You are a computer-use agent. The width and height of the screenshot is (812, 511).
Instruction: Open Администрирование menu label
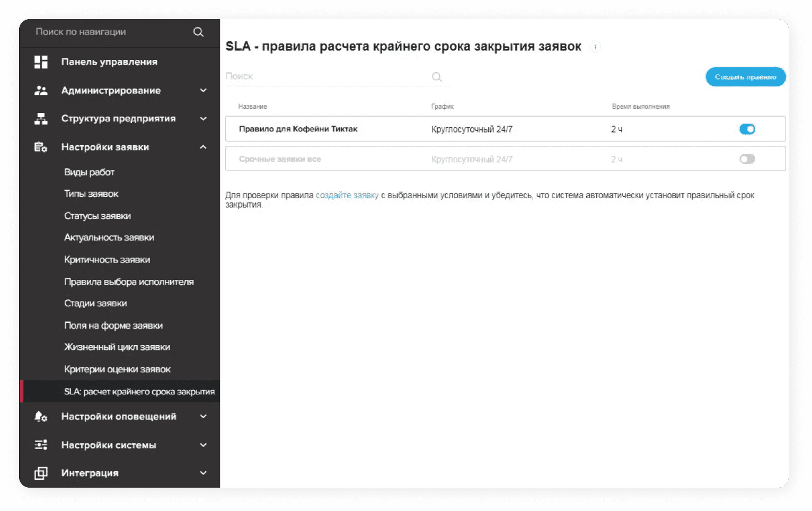pyautogui.click(x=111, y=91)
